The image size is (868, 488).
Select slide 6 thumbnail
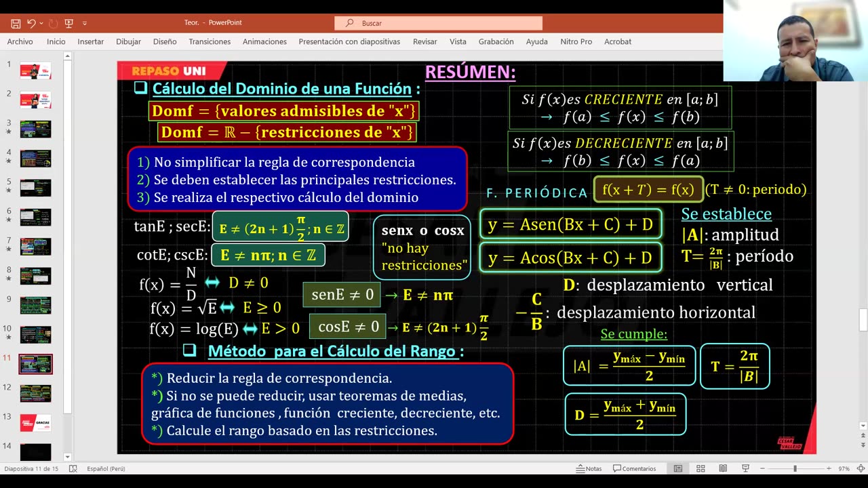pyautogui.click(x=35, y=217)
